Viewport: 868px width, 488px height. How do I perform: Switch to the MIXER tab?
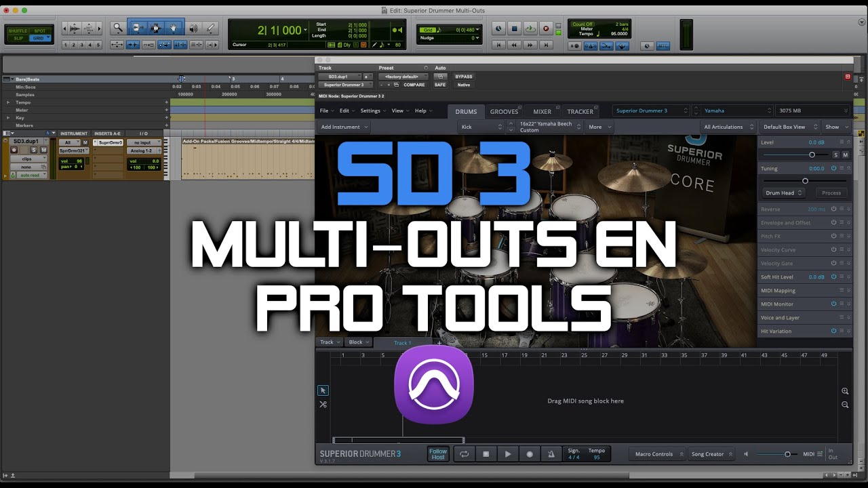tap(542, 111)
